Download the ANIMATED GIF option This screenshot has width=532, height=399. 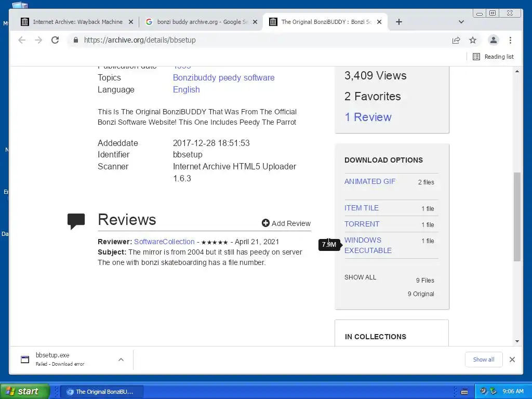click(370, 181)
